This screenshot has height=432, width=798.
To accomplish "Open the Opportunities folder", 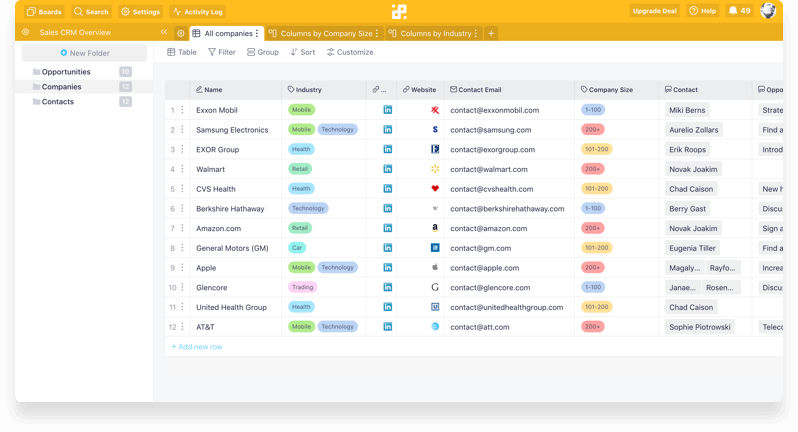I will [83, 72].
